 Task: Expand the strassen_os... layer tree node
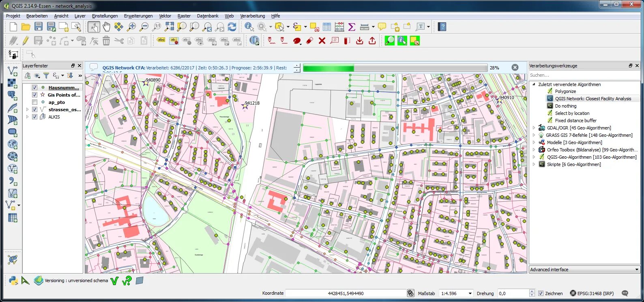[x=27, y=110]
